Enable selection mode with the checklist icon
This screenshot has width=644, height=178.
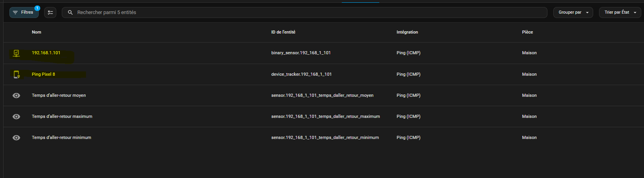pyautogui.click(x=50, y=12)
